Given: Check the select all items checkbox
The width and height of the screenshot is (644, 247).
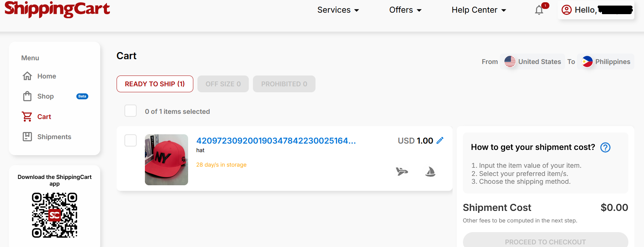Looking at the screenshot, I should click(130, 110).
